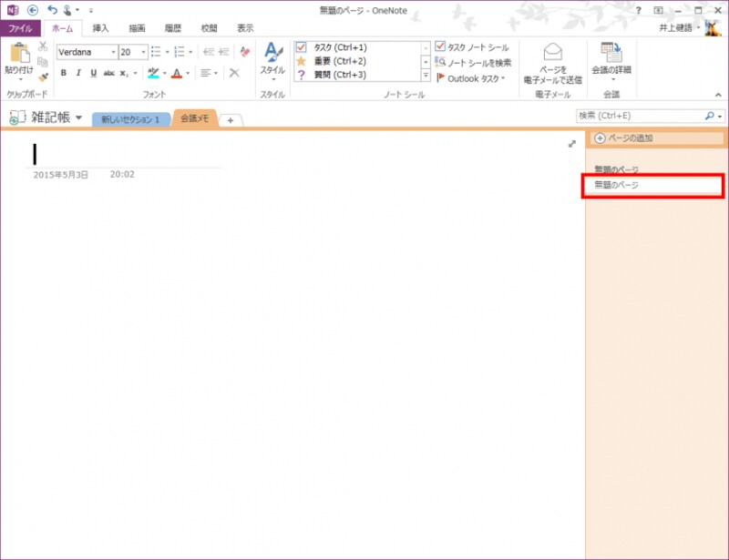Click the Delete X icon in Font group
729x560 pixels.
coord(234,73)
